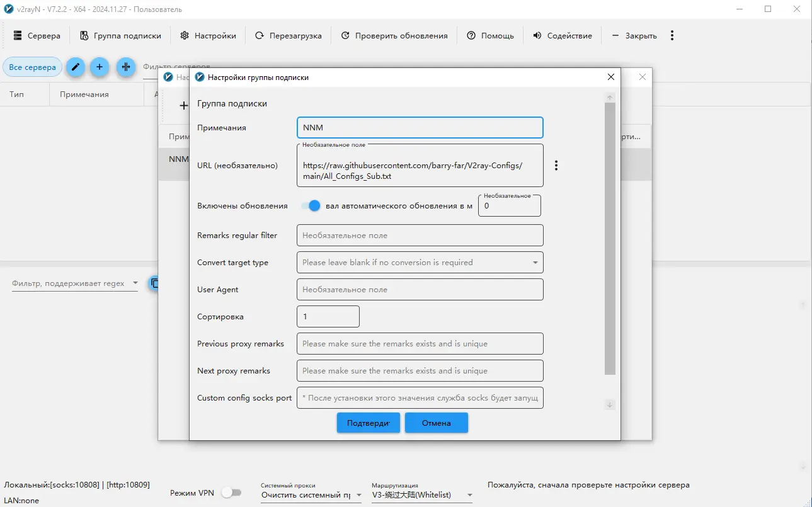
Task: Expand the Convert target type dropdown
Action: click(420, 263)
